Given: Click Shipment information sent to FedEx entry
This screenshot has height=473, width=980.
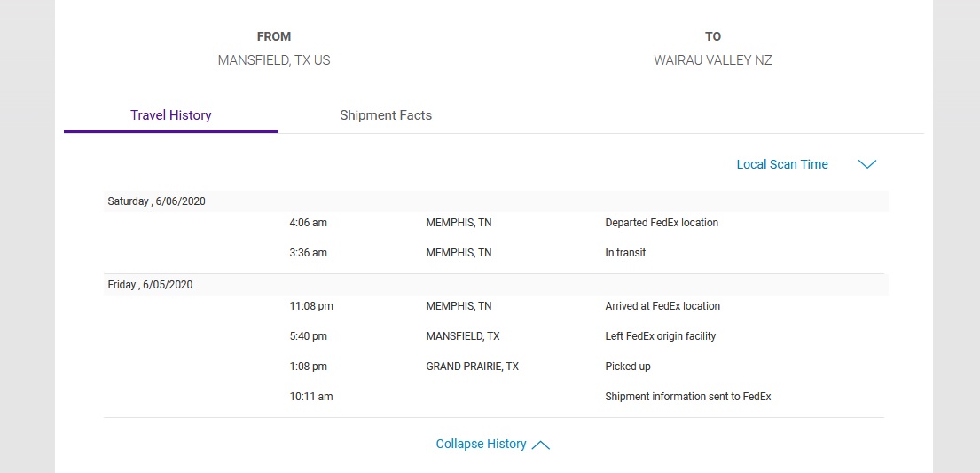Looking at the screenshot, I should click(x=688, y=396).
